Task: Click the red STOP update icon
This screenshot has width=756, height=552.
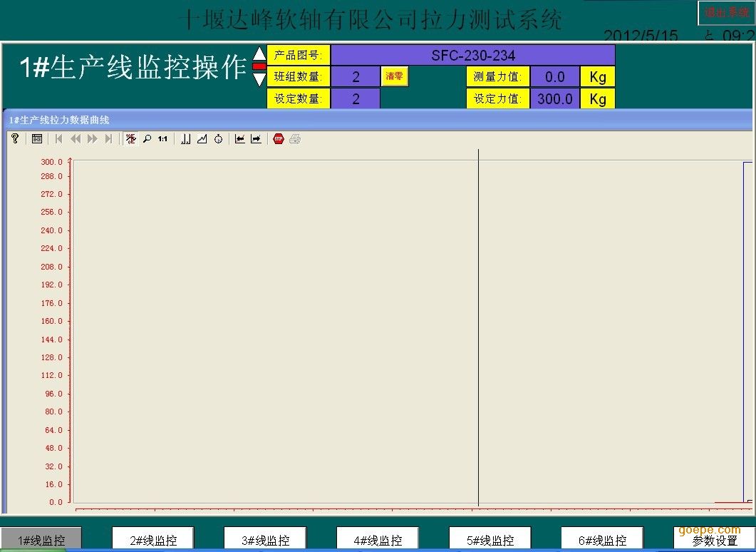Action: pyautogui.click(x=278, y=139)
